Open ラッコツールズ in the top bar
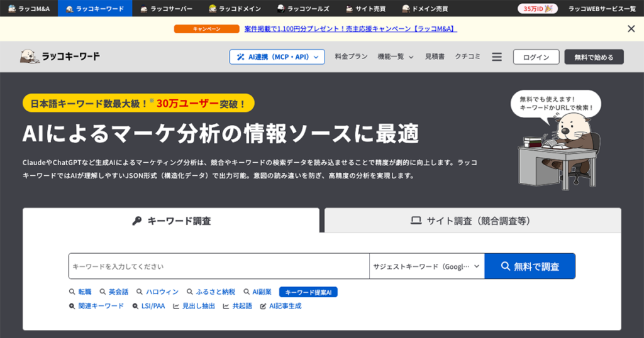The width and height of the screenshot is (644, 338). coord(303,8)
